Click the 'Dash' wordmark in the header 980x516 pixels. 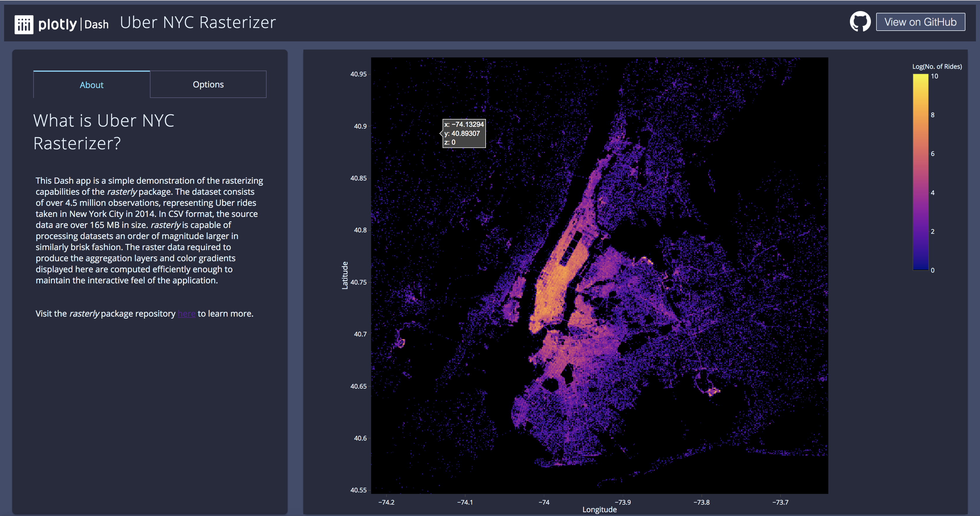point(96,25)
